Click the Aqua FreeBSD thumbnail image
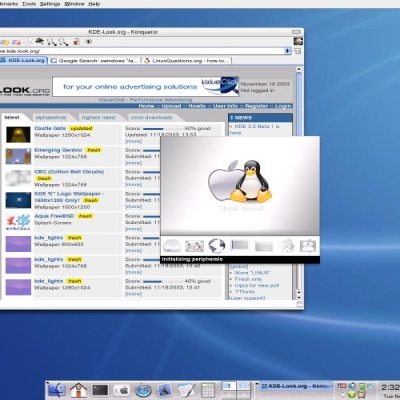Image resolution: width=400 pixels, height=400 pixels. click(x=18, y=222)
